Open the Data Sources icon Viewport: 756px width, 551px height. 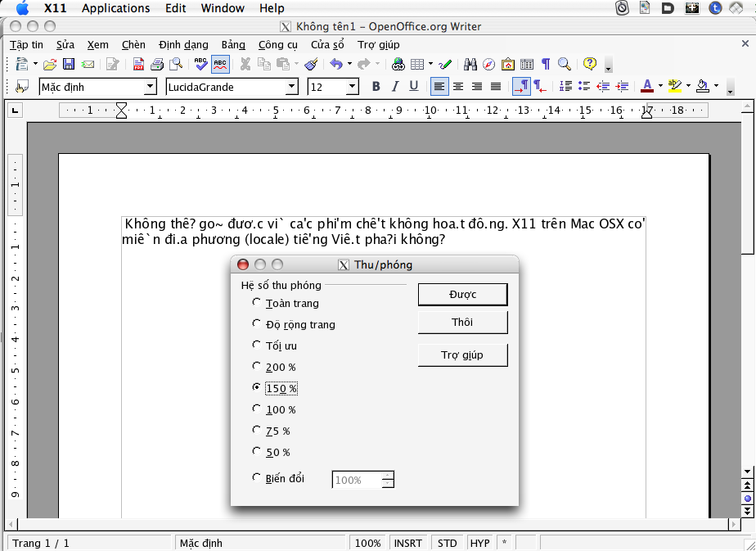point(527,64)
